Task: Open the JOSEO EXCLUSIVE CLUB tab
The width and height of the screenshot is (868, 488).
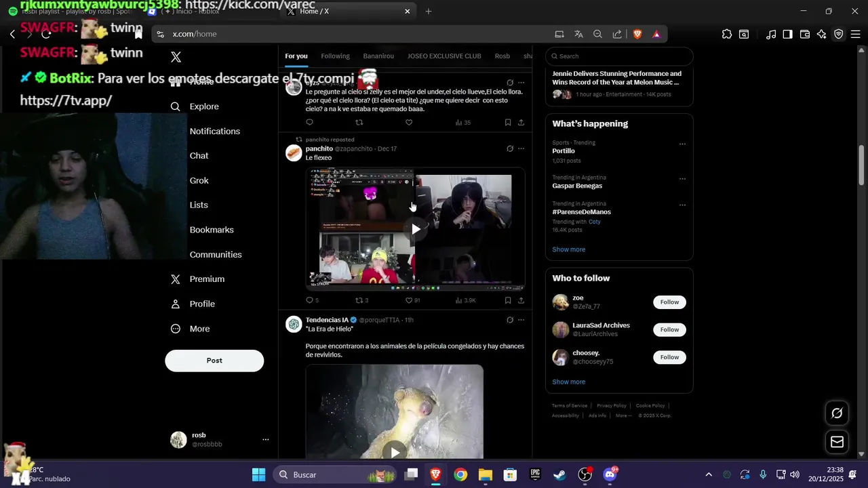Action: pyautogui.click(x=444, y=56)
